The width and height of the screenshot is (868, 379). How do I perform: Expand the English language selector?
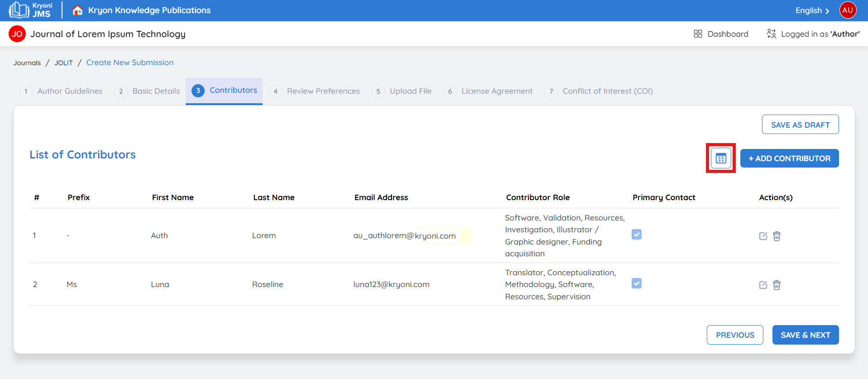[812, 10]
